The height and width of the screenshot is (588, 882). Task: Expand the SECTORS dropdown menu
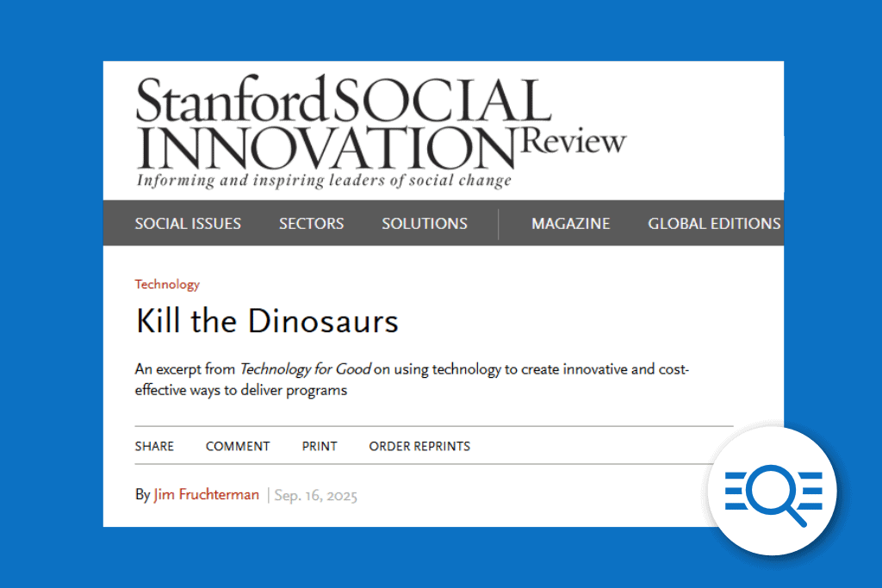coord(311,223)
